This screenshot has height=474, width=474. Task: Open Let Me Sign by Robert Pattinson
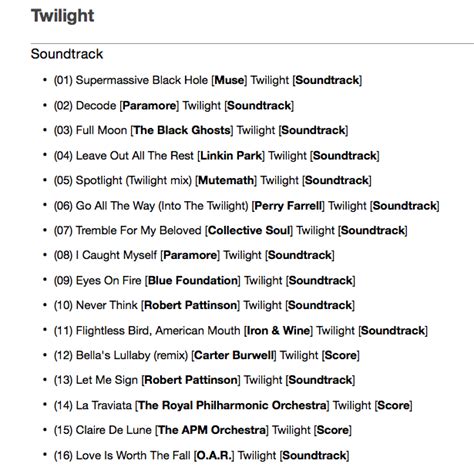204,380
